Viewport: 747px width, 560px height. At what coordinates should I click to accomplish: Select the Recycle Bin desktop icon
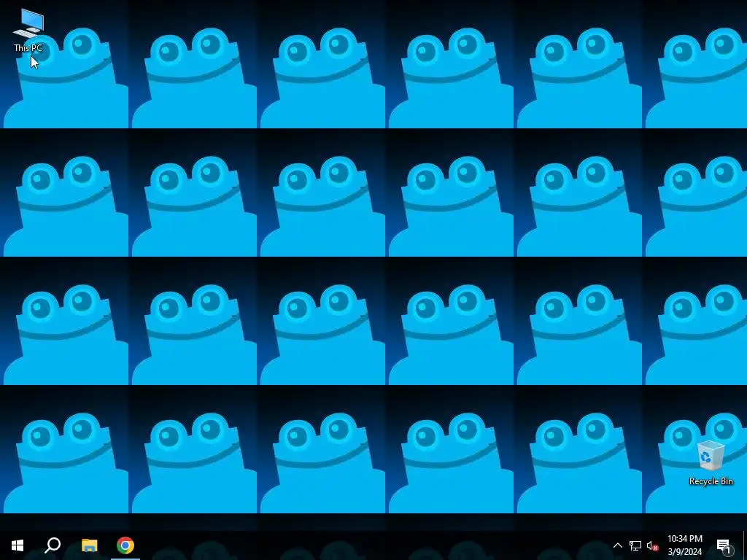coord(711,463)
